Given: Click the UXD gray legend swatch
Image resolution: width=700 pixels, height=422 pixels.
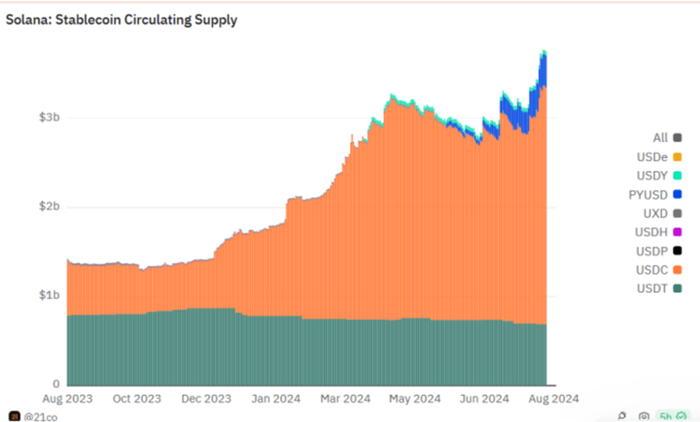Looking at the screenshot, I should (677, 213).
